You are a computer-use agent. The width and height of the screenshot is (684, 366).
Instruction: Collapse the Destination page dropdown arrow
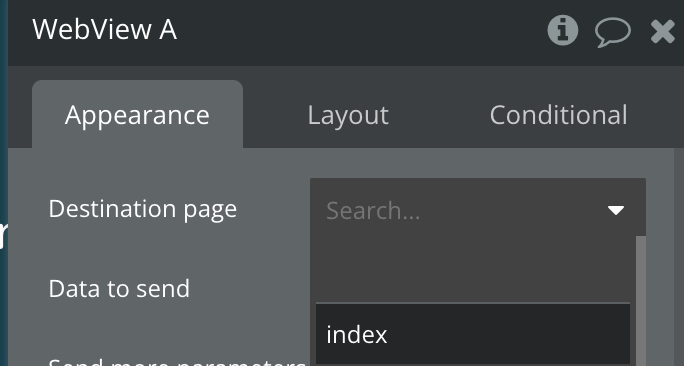(x=616, y=211)
